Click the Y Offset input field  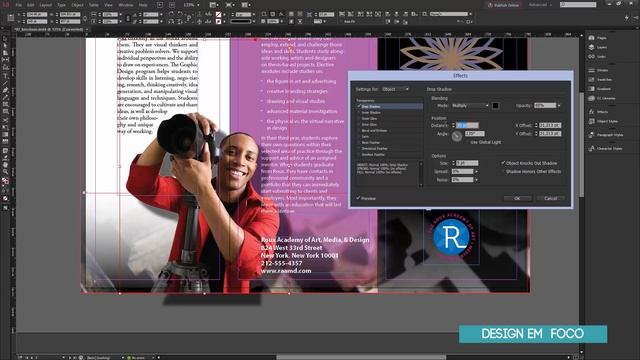(x=550, y=133)
